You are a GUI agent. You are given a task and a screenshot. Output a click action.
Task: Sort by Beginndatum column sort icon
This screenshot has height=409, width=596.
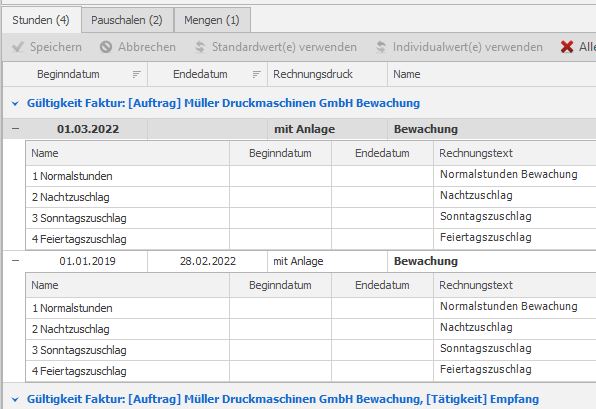pos(136,75)
